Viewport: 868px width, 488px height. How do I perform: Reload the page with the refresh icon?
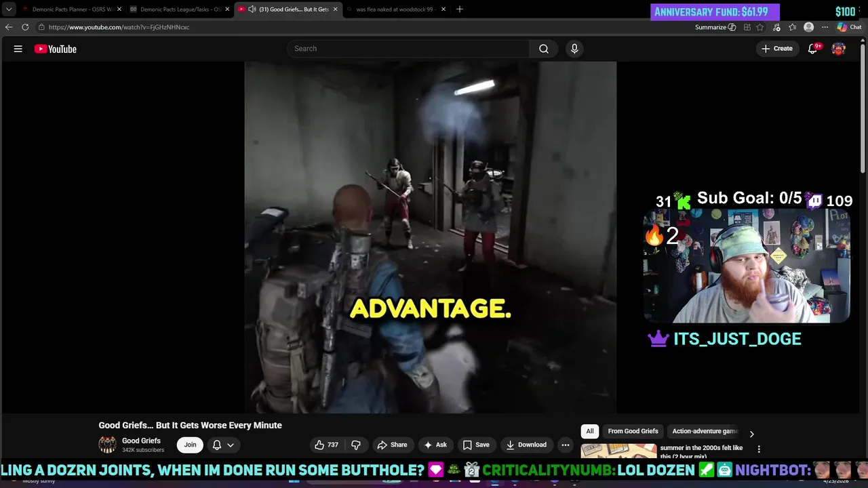25,27
